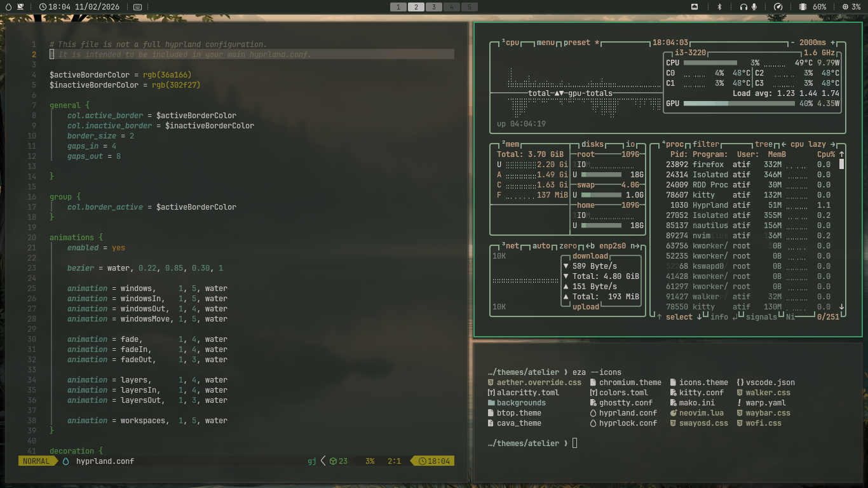The image size is (868, 488).
Task: Switch to workspace 3
Action: point(433,6)
